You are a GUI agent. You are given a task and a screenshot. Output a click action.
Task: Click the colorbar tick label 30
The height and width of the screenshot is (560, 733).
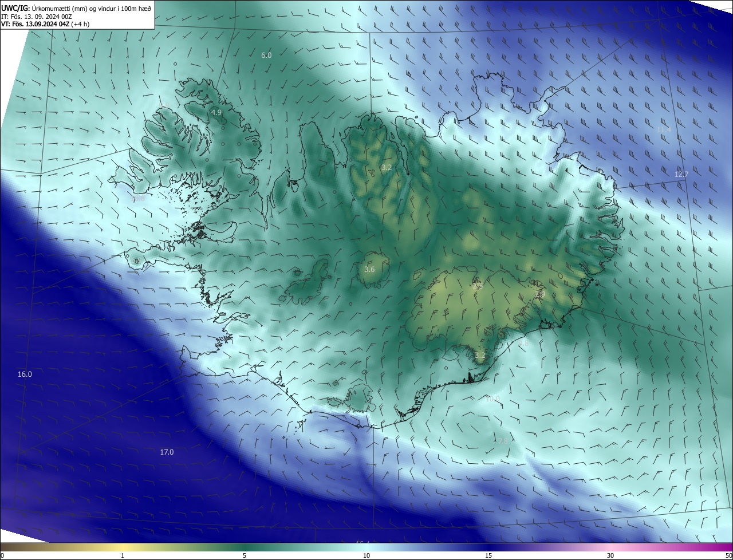click(610, 556)
